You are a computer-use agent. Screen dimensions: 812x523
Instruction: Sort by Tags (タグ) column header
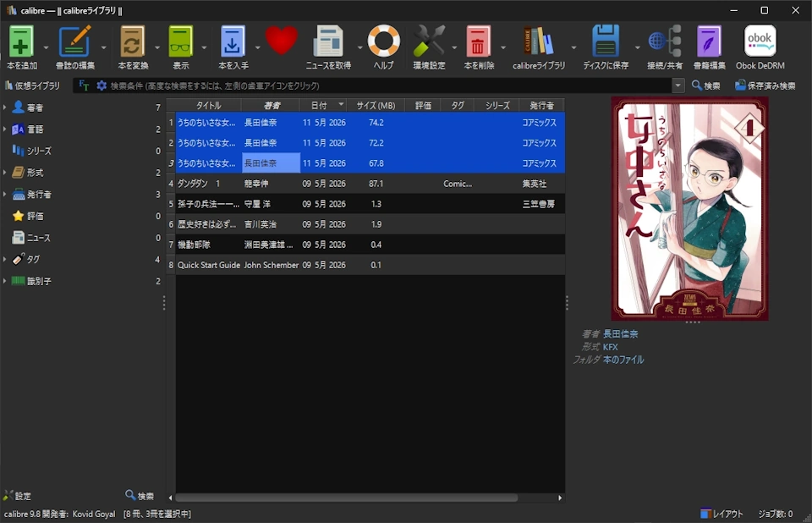click(x=458, y=105)
